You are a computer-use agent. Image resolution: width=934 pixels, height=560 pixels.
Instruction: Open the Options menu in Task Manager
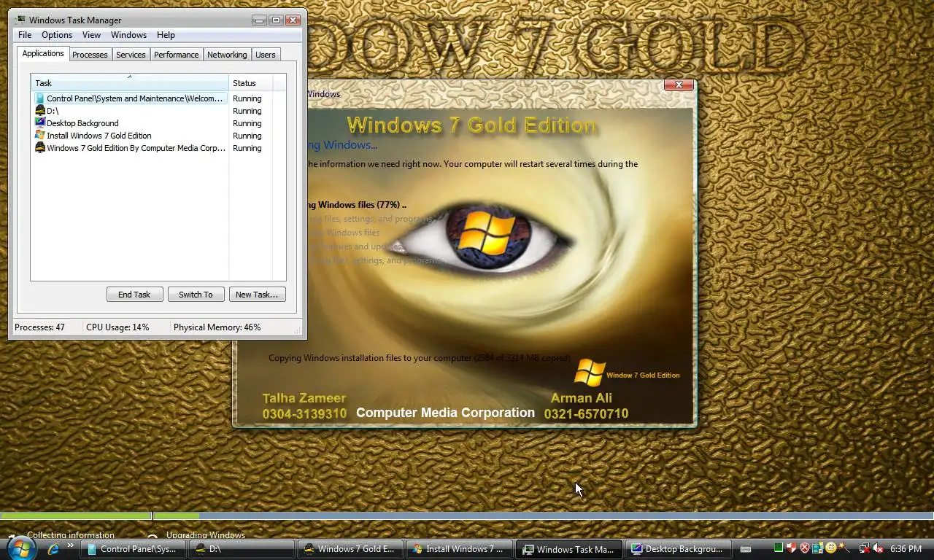point(57,35)
